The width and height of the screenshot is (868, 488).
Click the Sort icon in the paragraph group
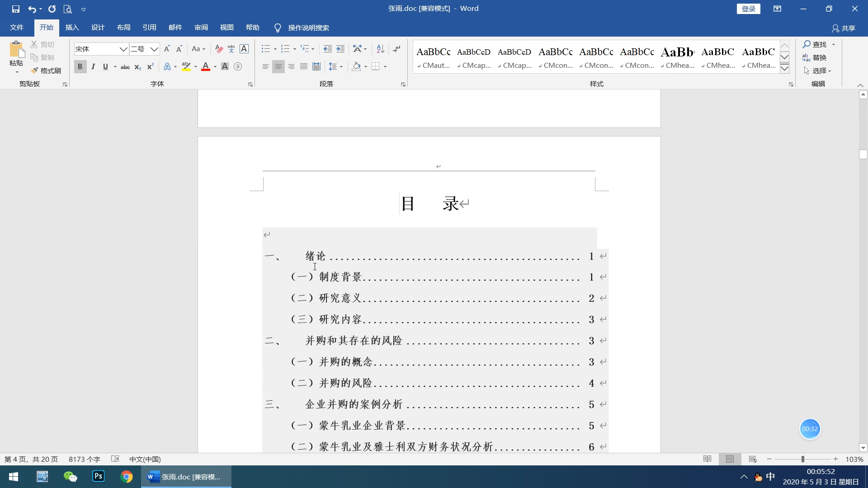tap(380, 49)
